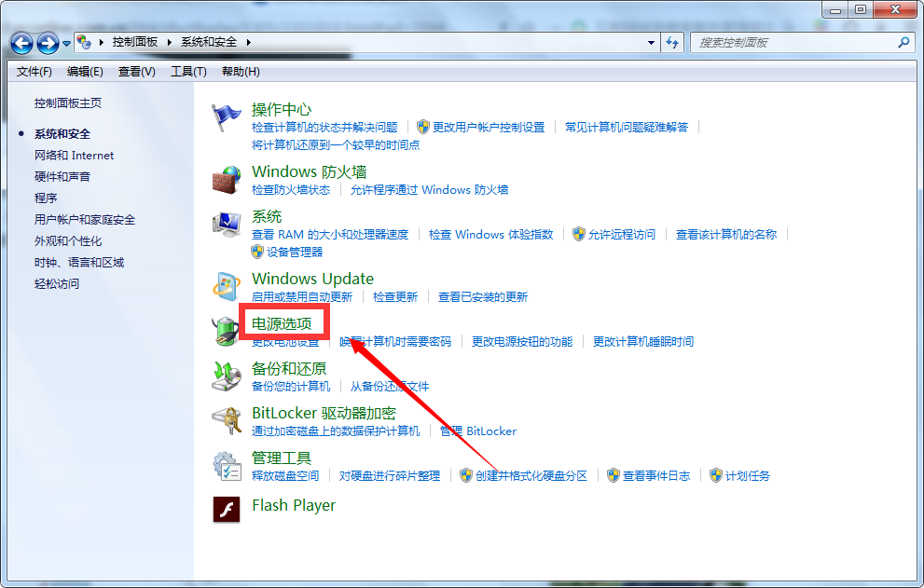Open 设备管理器 link
The width and height of the screenshot is (924, 588).
[295, 253]
